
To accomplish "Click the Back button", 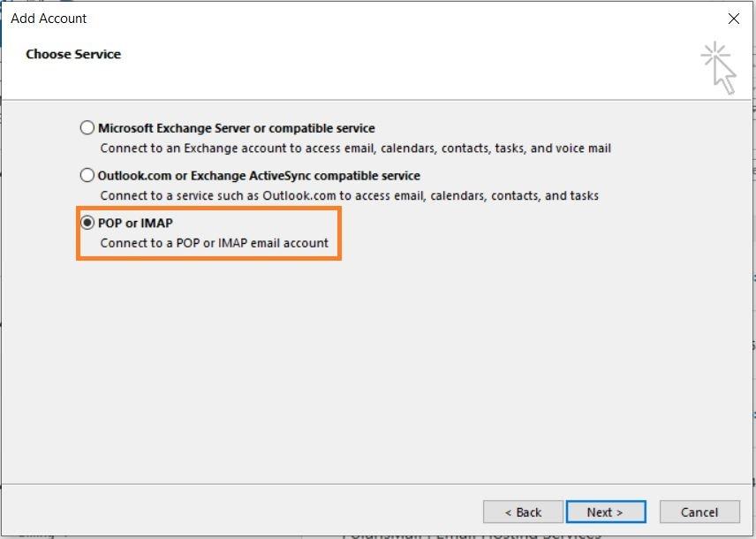I will (x=523, y=512).
